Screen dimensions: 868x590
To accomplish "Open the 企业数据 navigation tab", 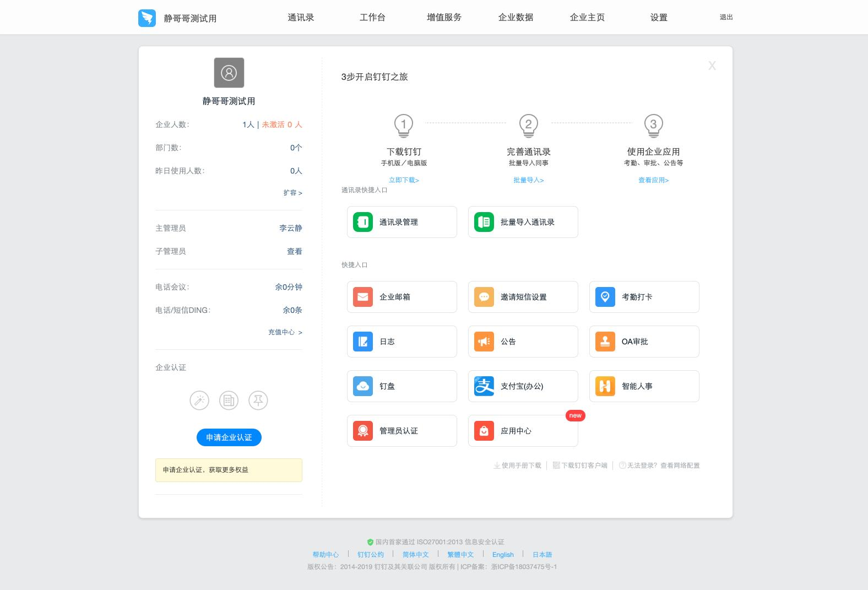I will click(516, 18).
